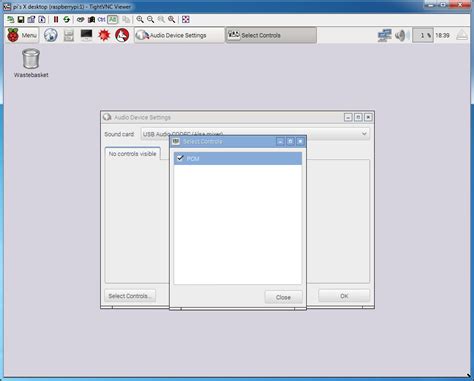Reset VNC zoom to 100%
Viewport: 474px width, 381px height.
[161, 20]
